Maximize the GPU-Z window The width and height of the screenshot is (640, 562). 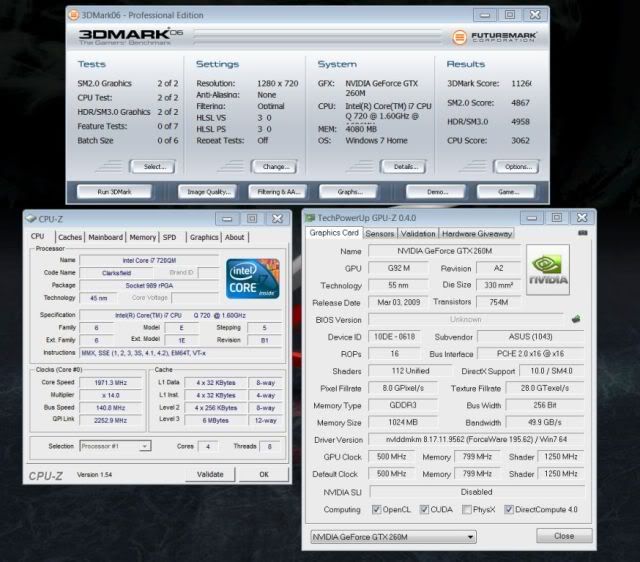click(x=557, y=218)
